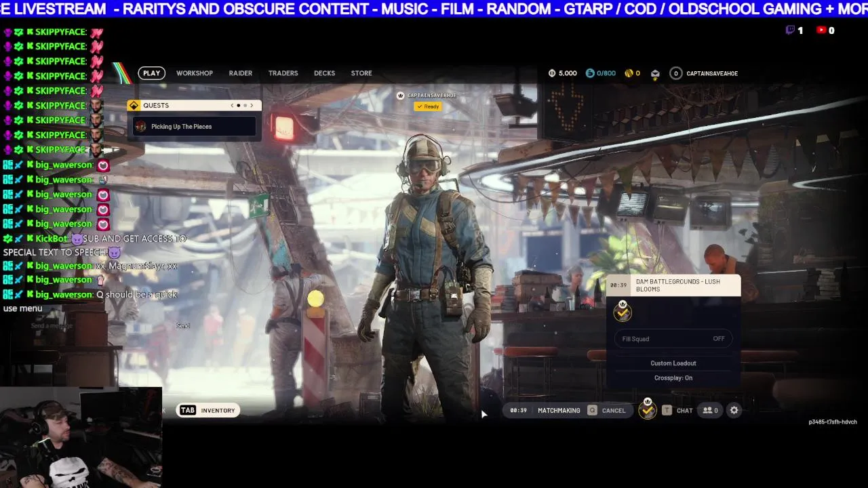
Task: Click the 'xx MagnumSlayer xx' chat message
Action: coord(136,266)
